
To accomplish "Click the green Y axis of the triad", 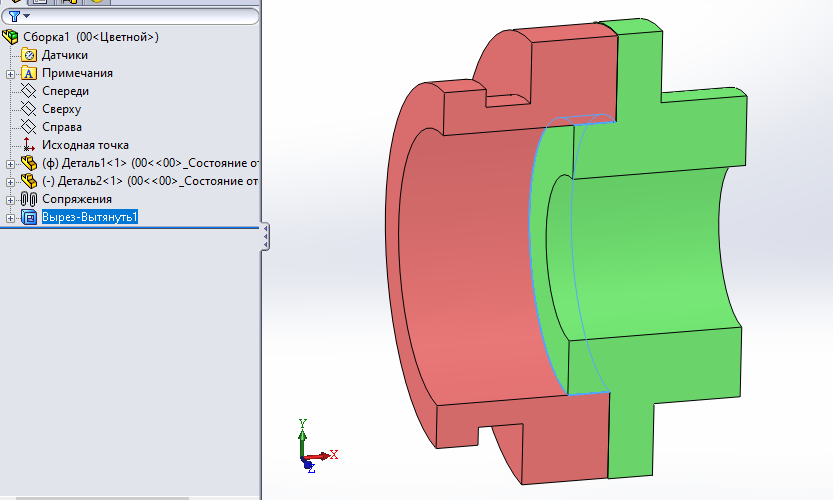I will pyautogui.click(x=302, y=436).
